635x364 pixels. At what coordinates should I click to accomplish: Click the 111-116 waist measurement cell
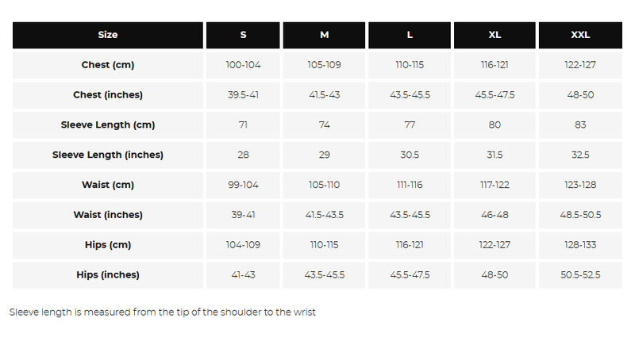point(410,185)
